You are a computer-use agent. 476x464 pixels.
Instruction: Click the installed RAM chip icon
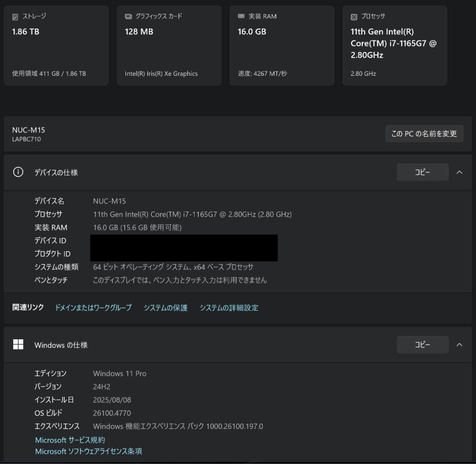coord(241,16)
